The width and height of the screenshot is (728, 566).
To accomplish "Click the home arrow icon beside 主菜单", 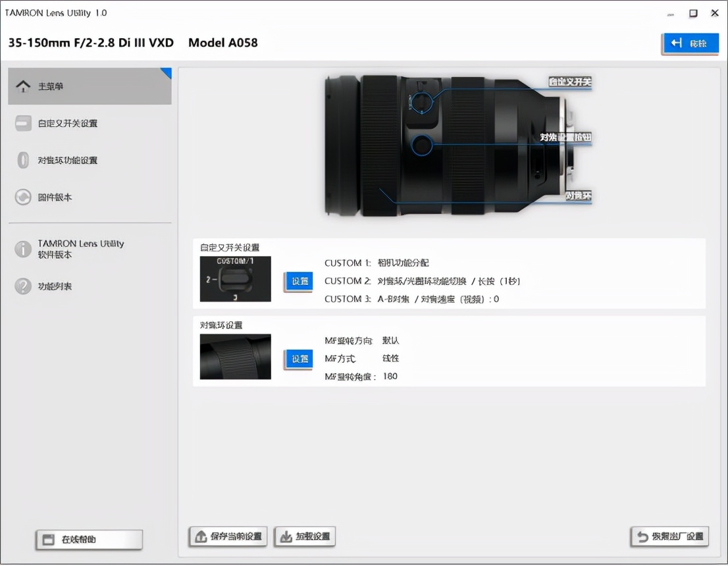I will pyautogui.click(x=23, y=86).
